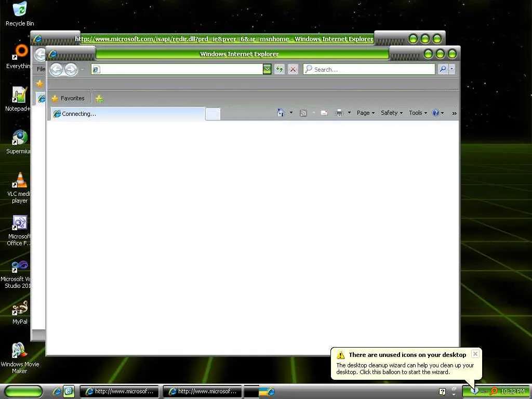Click rear window title bar with microsoft.com URL
The width and height of the screenshot is (532, 399).
pyautogui.click(x=224, y=39)
